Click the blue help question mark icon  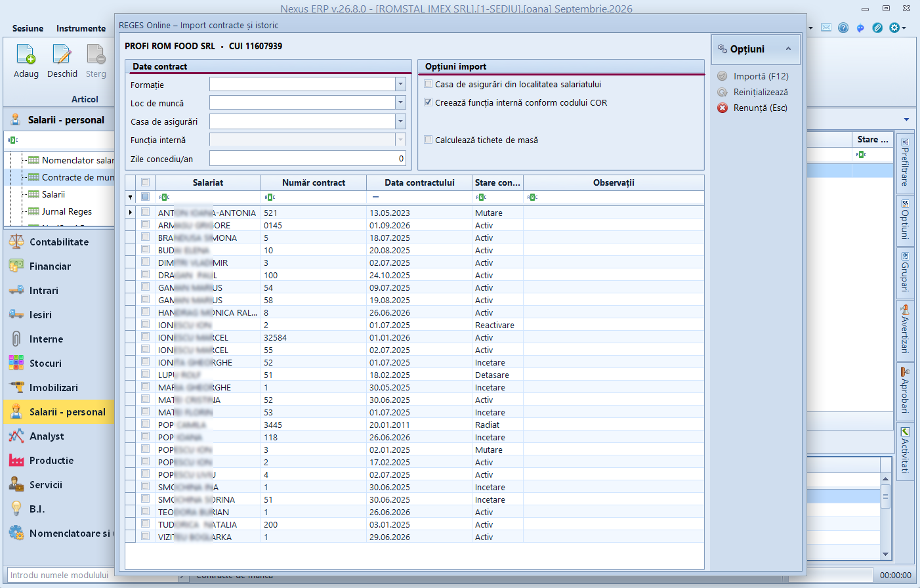843,28
